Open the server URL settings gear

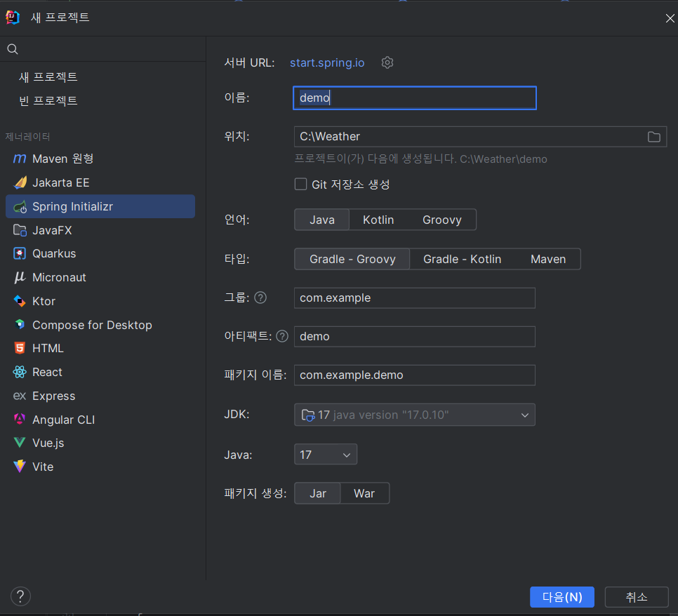[387, 62]
